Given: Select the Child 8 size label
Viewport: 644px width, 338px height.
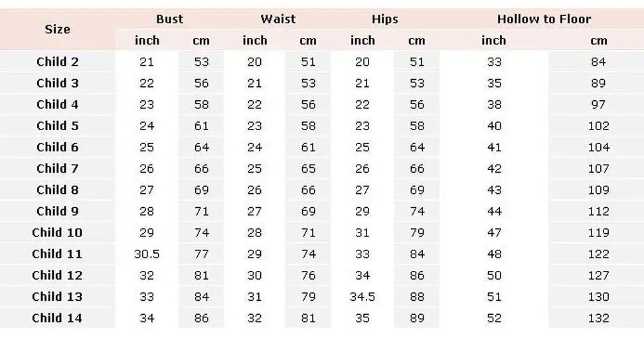Looking at the screenshot, I should click(x=58, y=190).
